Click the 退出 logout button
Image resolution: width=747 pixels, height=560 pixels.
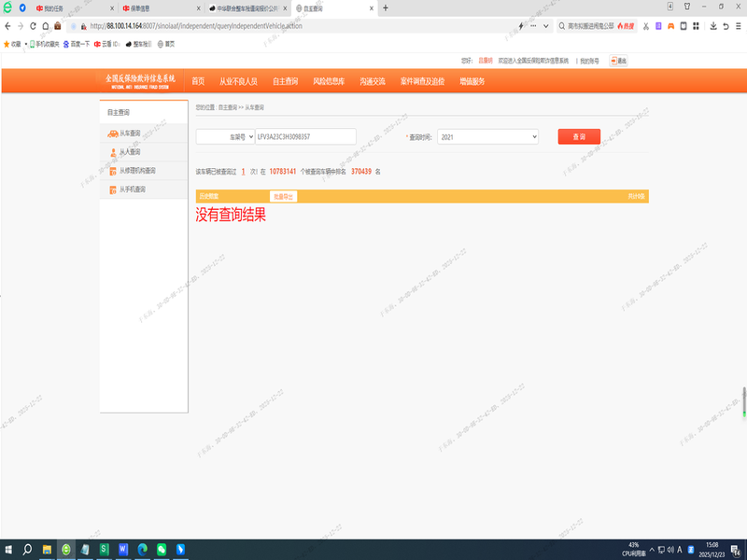(x=618, y=61)
